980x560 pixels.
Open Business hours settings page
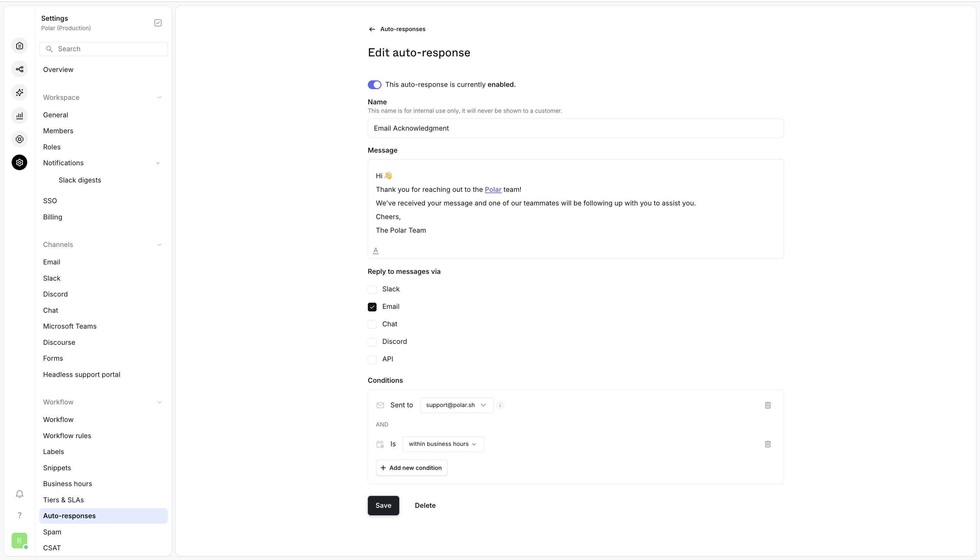pyautogui.click(x=67, y=484)
